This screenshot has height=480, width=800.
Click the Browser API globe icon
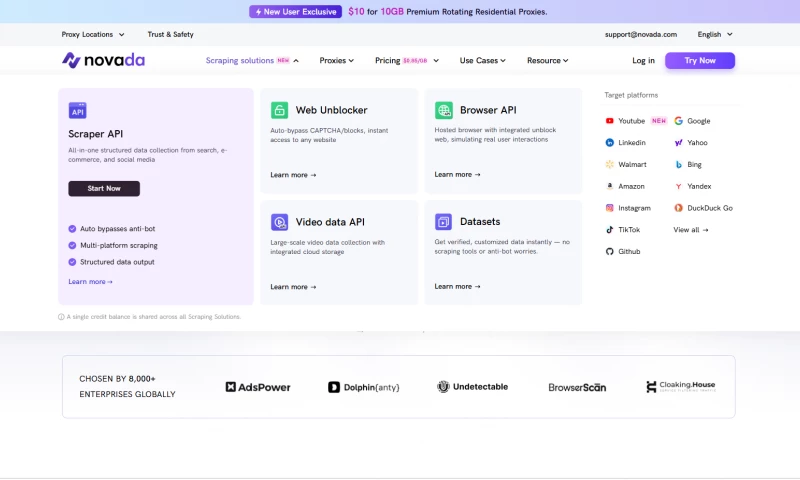[x=443, y=110]
